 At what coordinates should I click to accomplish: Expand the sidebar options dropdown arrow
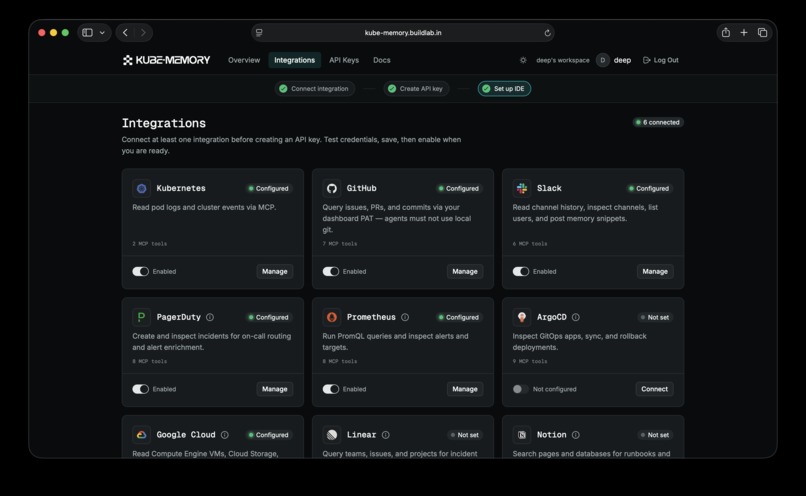point(102,33)
